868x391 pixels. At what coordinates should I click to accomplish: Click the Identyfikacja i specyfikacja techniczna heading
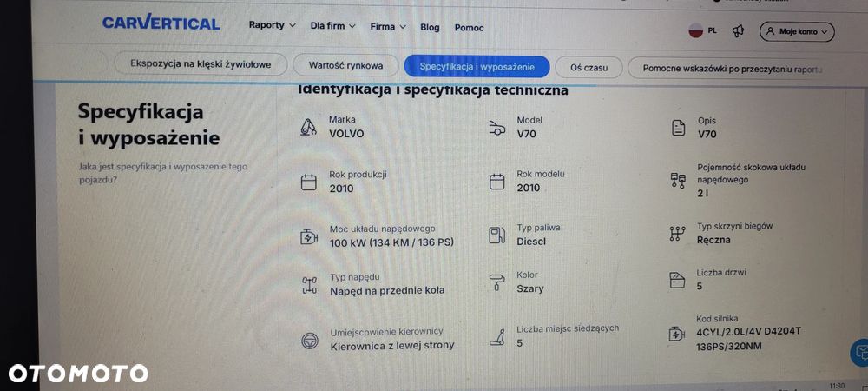coord(433,90)
